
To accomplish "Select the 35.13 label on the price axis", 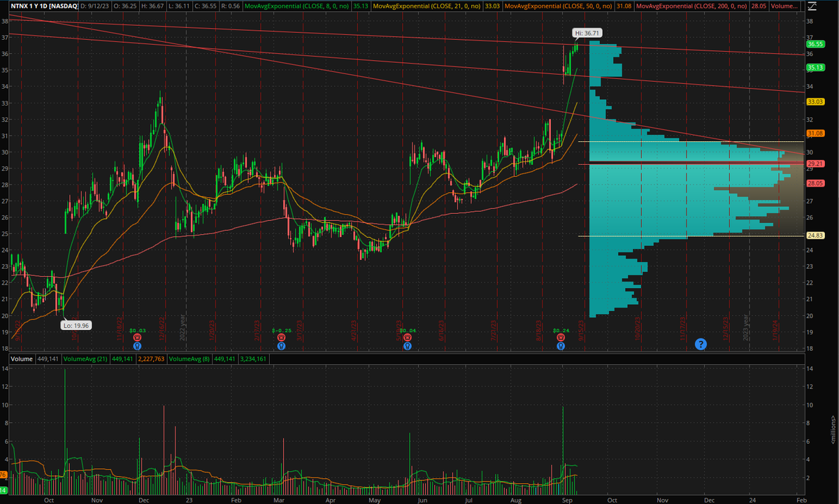I will click(815, 67).
